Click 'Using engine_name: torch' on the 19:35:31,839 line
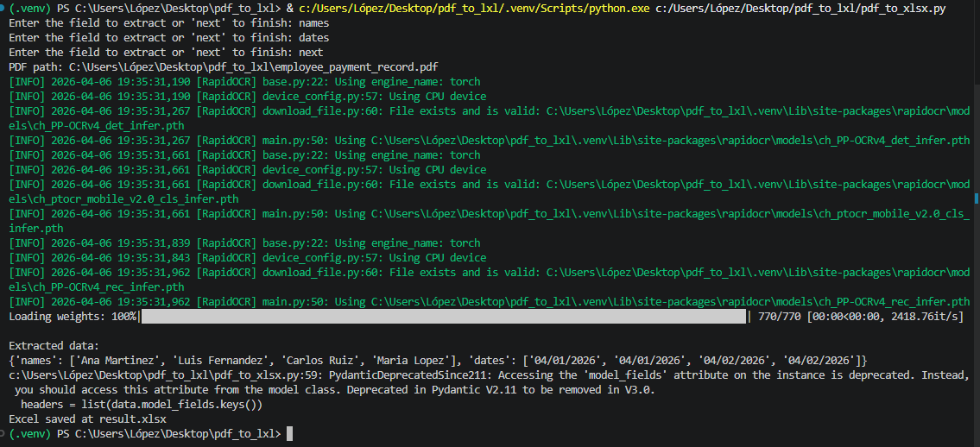The image size is (980, 447). click(407, 242)
